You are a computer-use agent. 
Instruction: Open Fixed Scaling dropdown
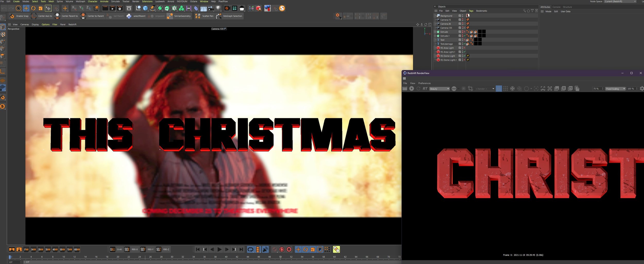(x=615, y=89)
